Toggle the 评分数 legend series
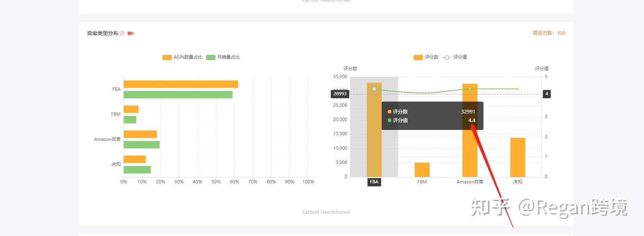Screen dimensions: 644x236 coord(426,57)
